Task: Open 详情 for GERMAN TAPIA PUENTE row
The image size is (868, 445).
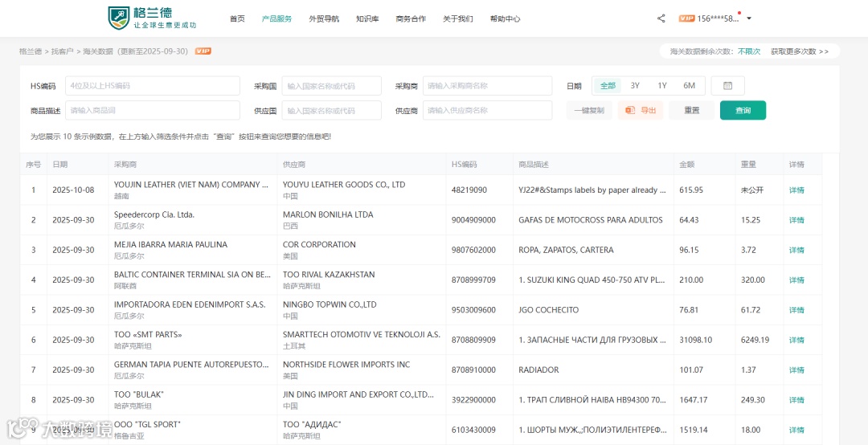Action: pyautogui.click(x=796, y=369)
